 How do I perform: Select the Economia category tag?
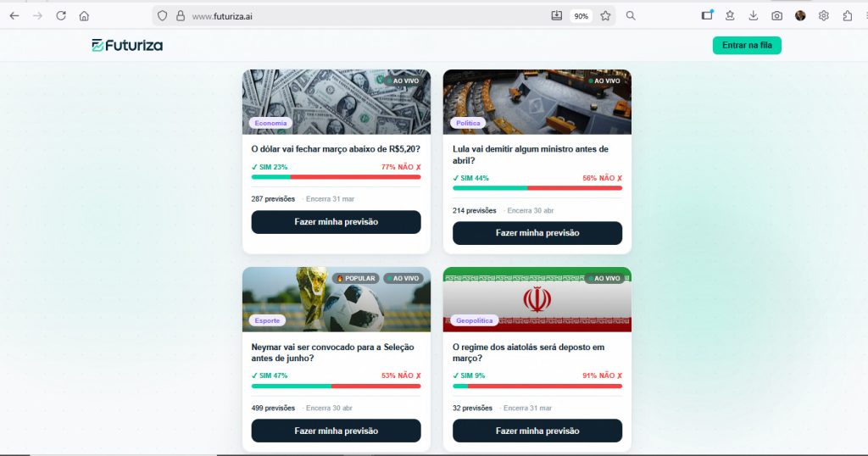(270, 123)
